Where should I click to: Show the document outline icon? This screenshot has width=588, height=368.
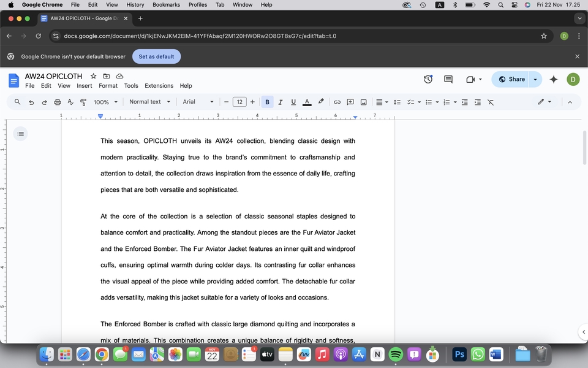[x=20, y=133]
